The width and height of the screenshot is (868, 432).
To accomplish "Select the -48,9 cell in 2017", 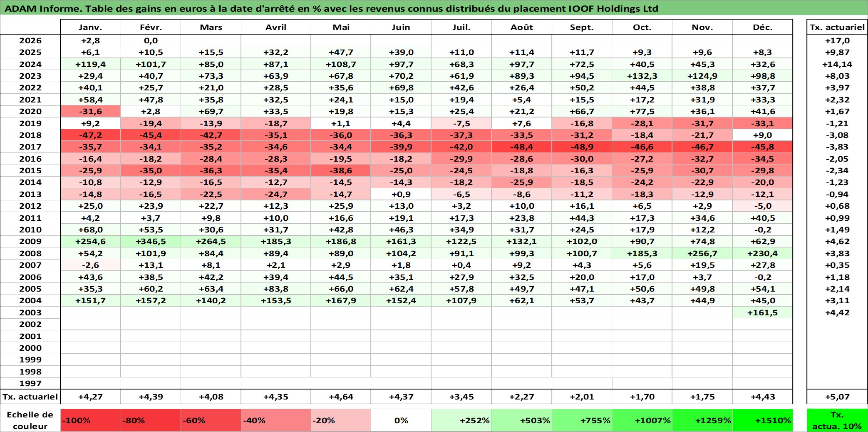I will point(582,147).
